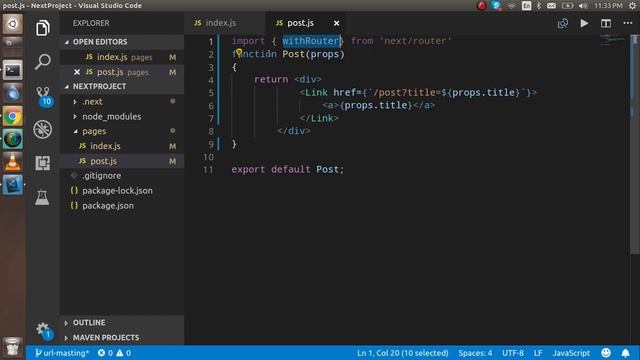Click the Visual Studio Code dock icon

(13, 185)
